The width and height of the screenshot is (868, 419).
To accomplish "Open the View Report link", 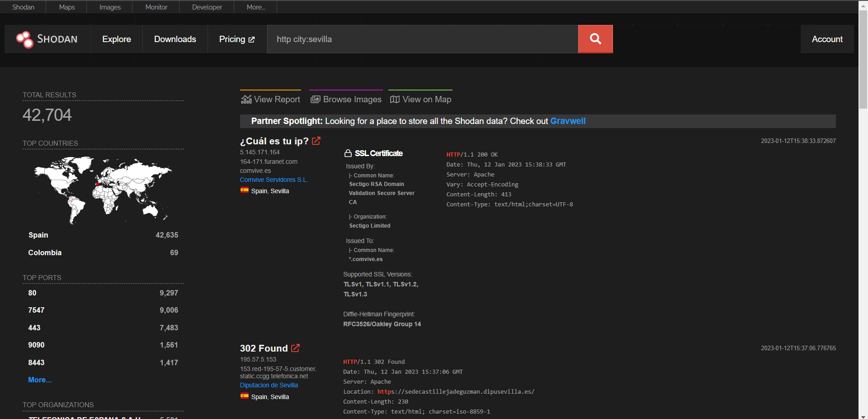I will pyautogui.click(x=270, y=99).
